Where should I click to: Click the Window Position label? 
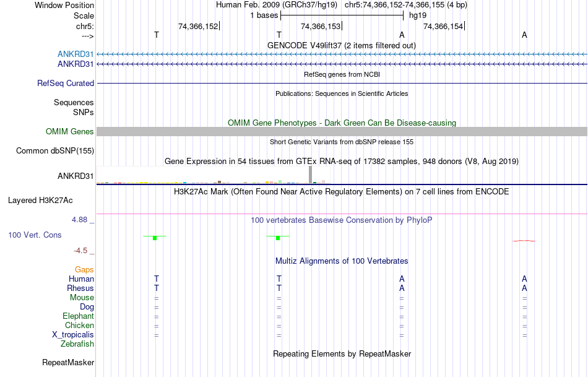[64, 5]
